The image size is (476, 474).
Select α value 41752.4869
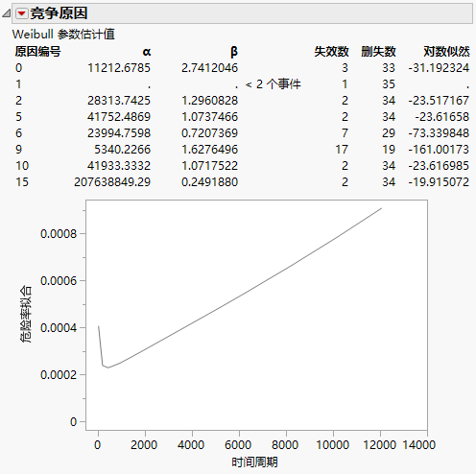[119, 117]
